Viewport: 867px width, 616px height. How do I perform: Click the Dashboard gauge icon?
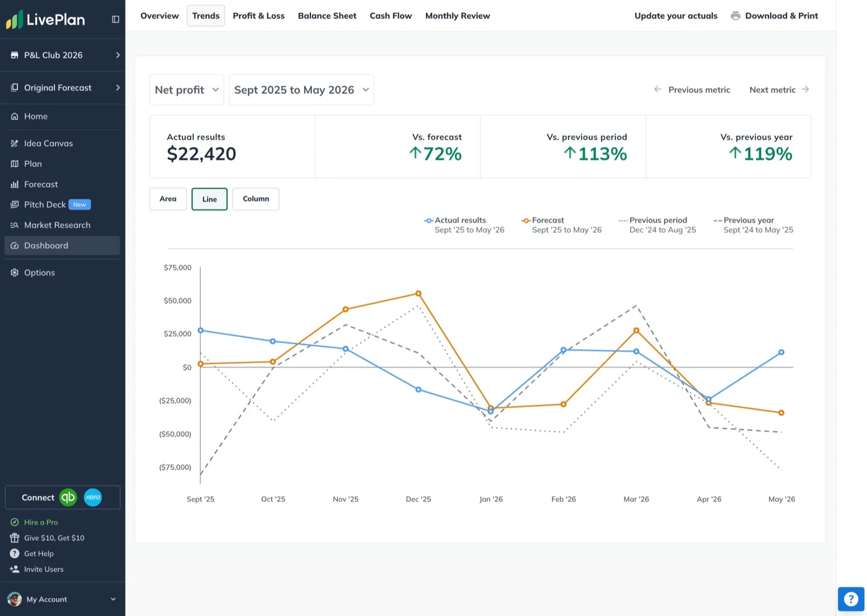(14, 246)
